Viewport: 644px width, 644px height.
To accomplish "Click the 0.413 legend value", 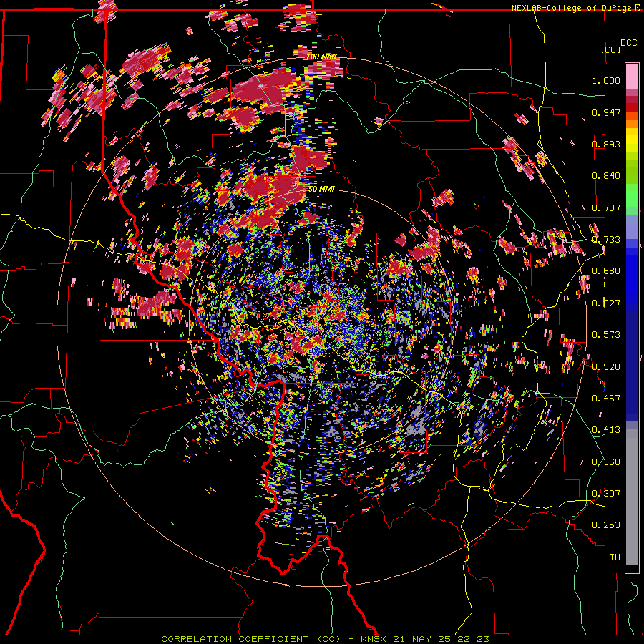I will 606,430.
